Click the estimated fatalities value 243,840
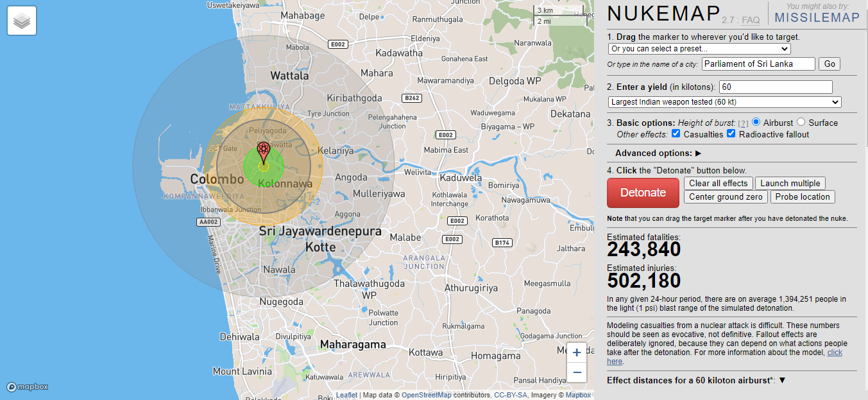This screenshot has width=868, height=400. (644, 249)
